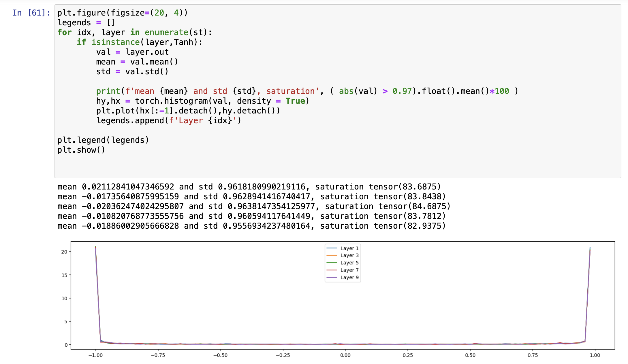Click the output line with saturation 84.6875

254,206
